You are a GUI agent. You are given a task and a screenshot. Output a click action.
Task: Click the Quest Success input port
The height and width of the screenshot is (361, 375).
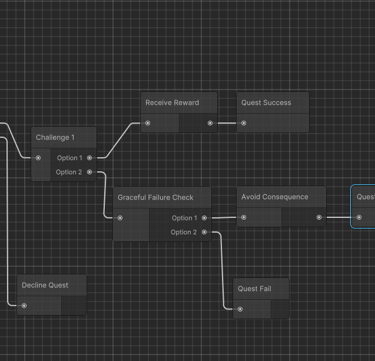coord(244,123)
